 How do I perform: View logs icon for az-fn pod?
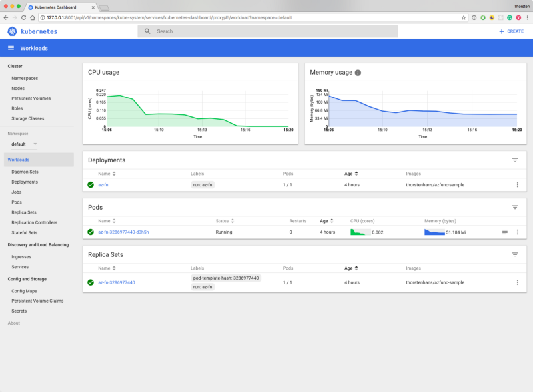pos(505,232)
